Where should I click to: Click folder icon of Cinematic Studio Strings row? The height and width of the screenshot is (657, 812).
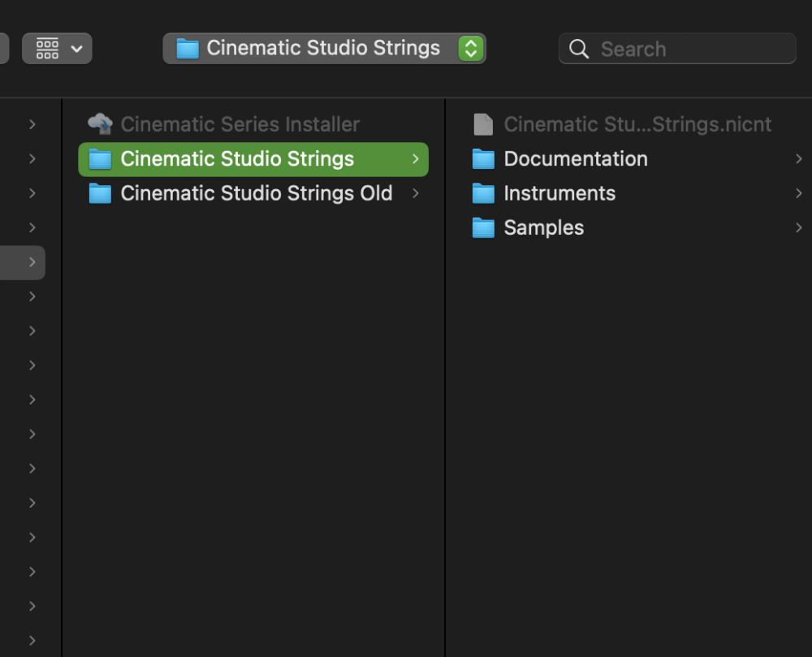click(x=100, y=159)
